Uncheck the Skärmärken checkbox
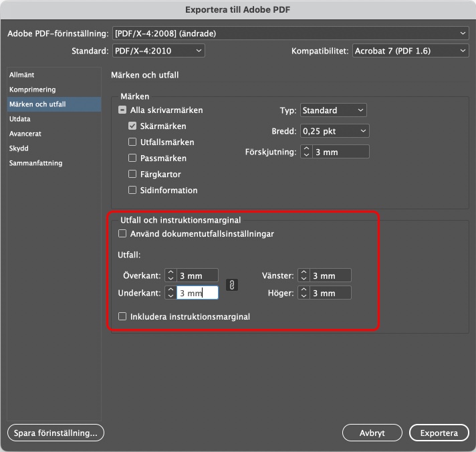The height and width of the screenshot is (452, 476). [132, 126]
